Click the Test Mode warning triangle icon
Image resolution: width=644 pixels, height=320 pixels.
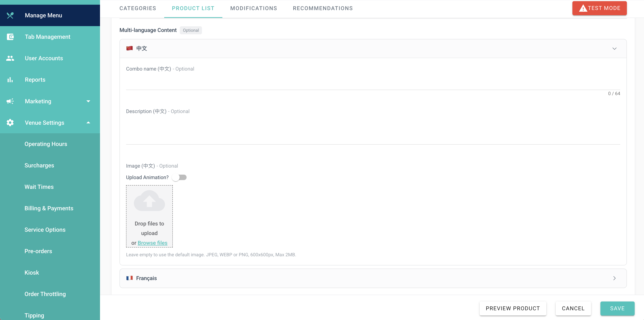point(583,8)
